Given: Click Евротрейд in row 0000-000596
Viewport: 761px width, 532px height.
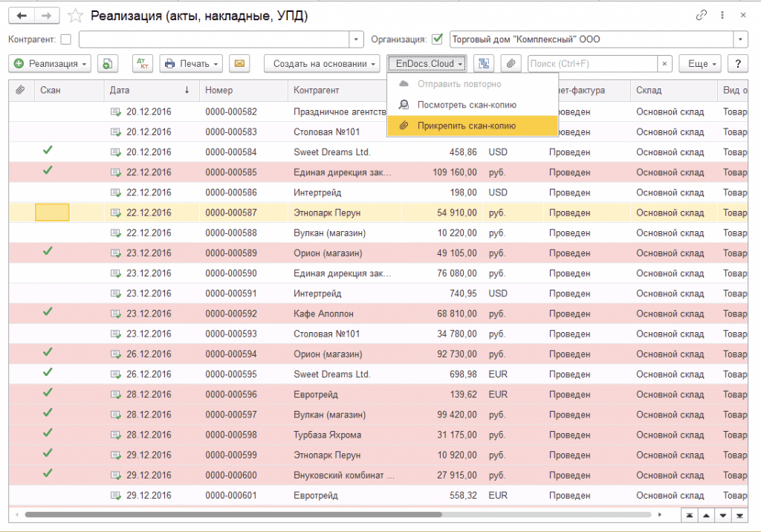Looking at the screenshot, I should (315, 395).
